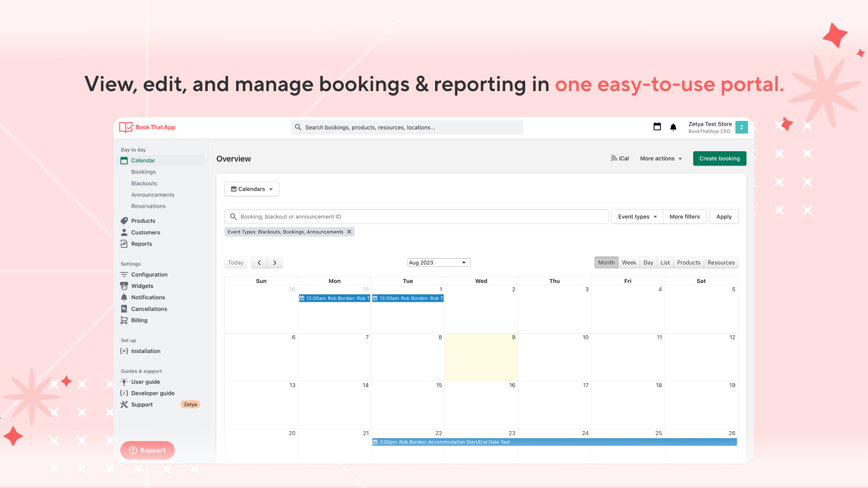Switch to Week view

629,262
